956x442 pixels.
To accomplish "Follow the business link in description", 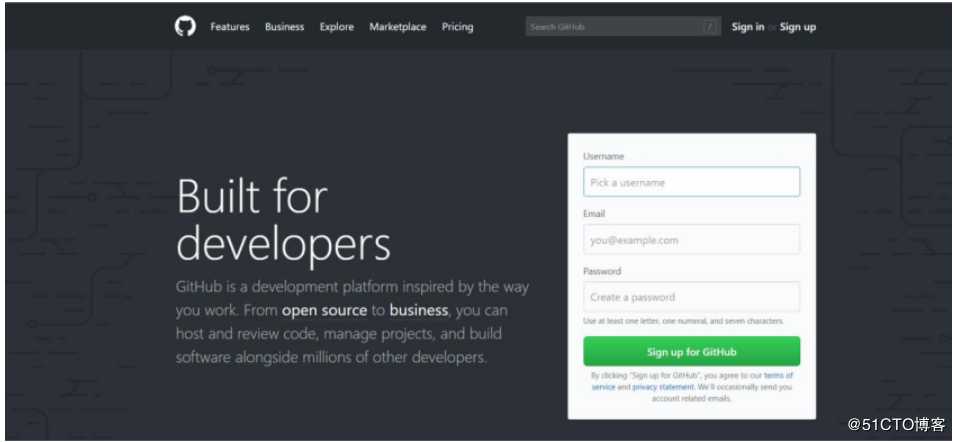I will tap(419, 310).
